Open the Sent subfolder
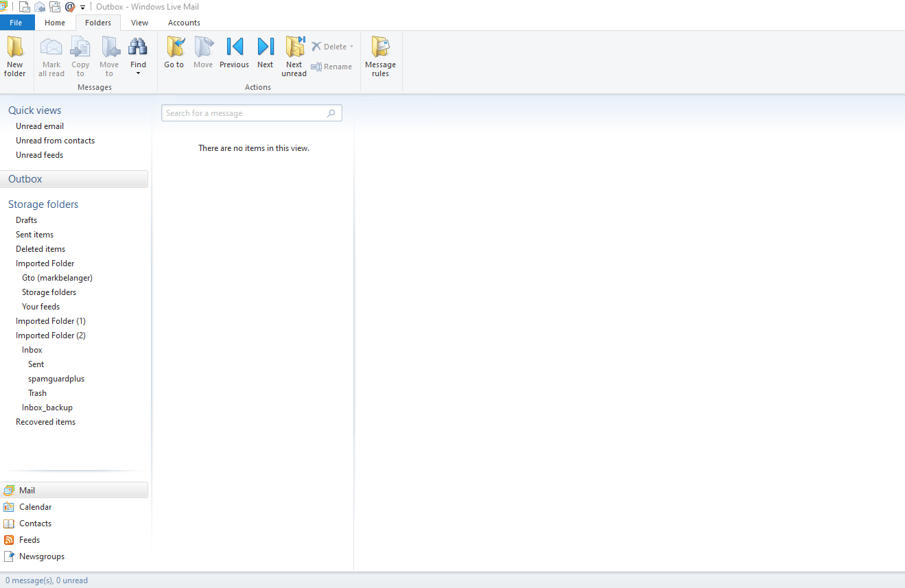Viewport: 905px width, 588px height. tap(36, 364)
